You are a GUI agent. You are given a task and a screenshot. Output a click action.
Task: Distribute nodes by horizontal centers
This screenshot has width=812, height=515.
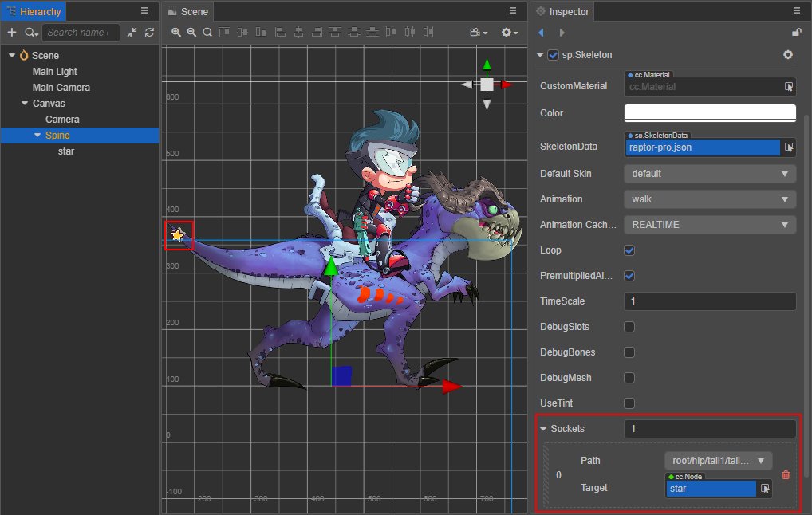(410, 32)
